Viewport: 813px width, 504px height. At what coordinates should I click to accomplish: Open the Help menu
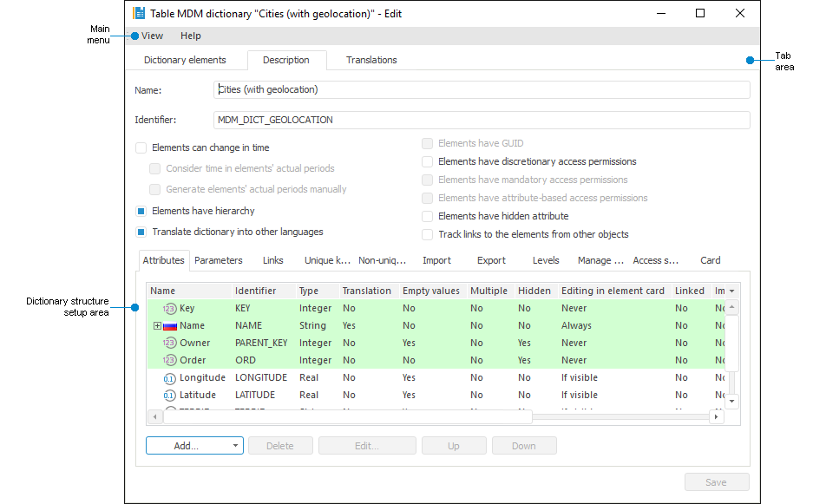[x=190, y=36]
